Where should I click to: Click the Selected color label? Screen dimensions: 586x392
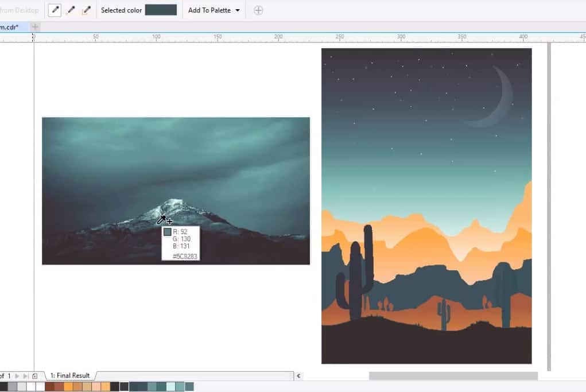(121, 10)
